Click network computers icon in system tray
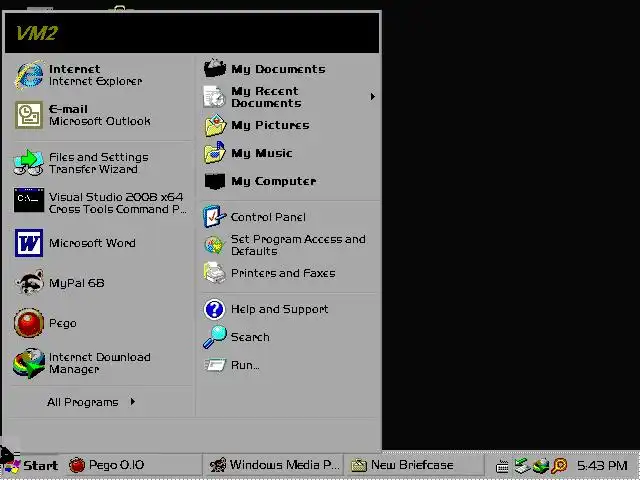640x480 pixels. [x=521, y=465]
